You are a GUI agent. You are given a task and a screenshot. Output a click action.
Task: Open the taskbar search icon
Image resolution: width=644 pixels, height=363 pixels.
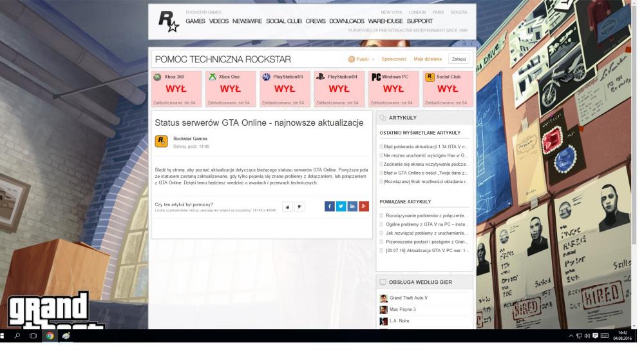17,336
